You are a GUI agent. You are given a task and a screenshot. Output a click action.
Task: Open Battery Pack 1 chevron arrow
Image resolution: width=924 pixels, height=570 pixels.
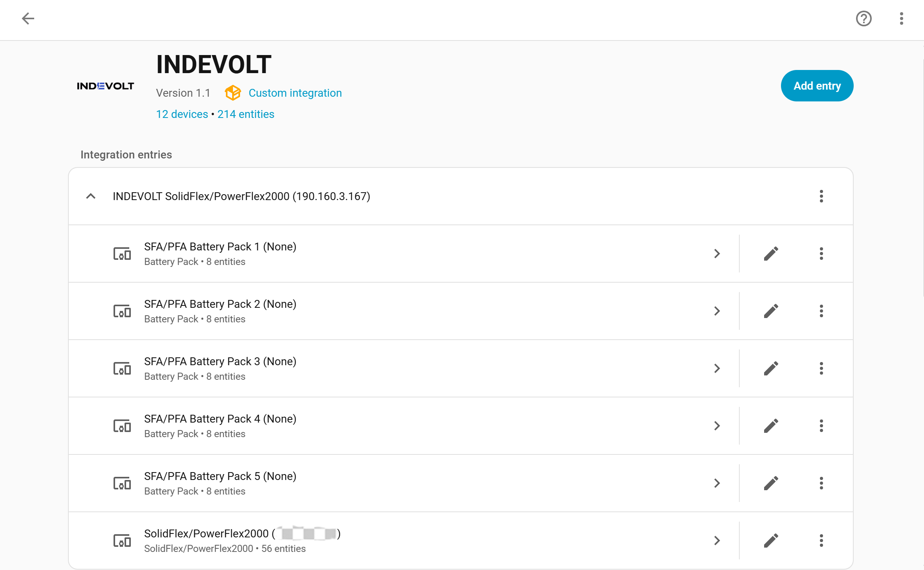point(717,254)
